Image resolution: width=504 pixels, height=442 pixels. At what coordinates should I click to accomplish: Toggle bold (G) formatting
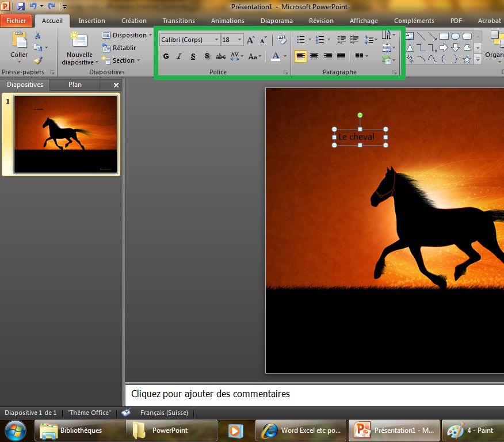click(x=166, y=56)
